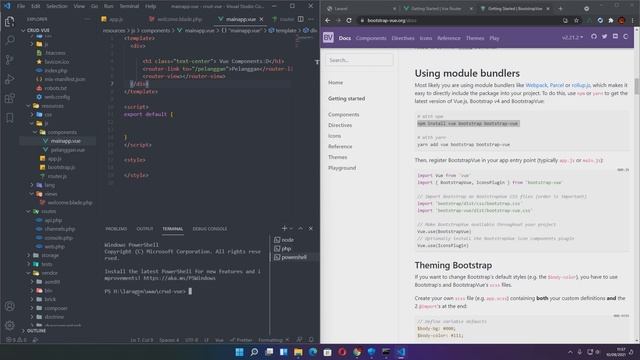Open Components in BootstrapVue top navbar
640x360 pixels.
(x=371, y=38)
